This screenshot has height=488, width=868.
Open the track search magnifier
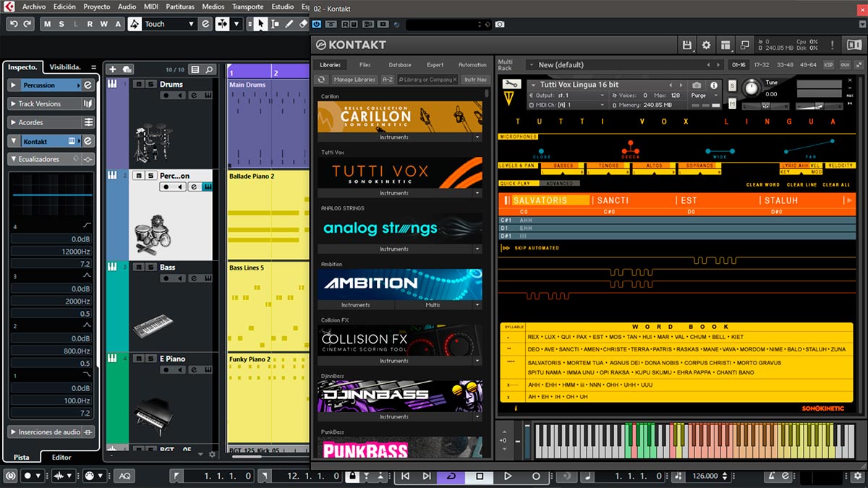(x=209, y=69)
